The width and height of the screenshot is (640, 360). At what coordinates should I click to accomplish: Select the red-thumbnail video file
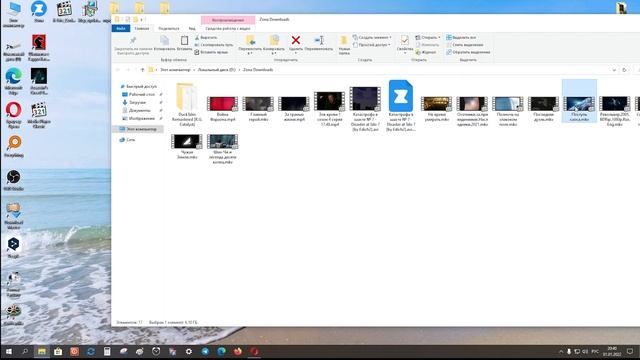(222, 108)
